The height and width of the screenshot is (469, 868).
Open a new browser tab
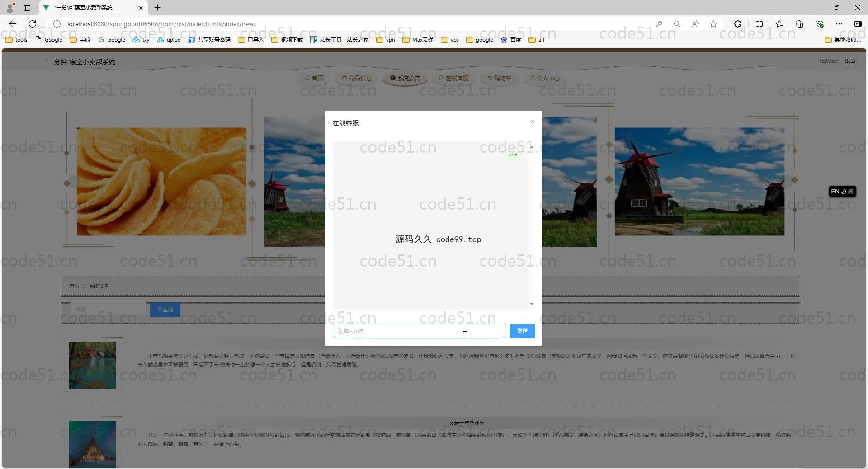click(158, 8)
